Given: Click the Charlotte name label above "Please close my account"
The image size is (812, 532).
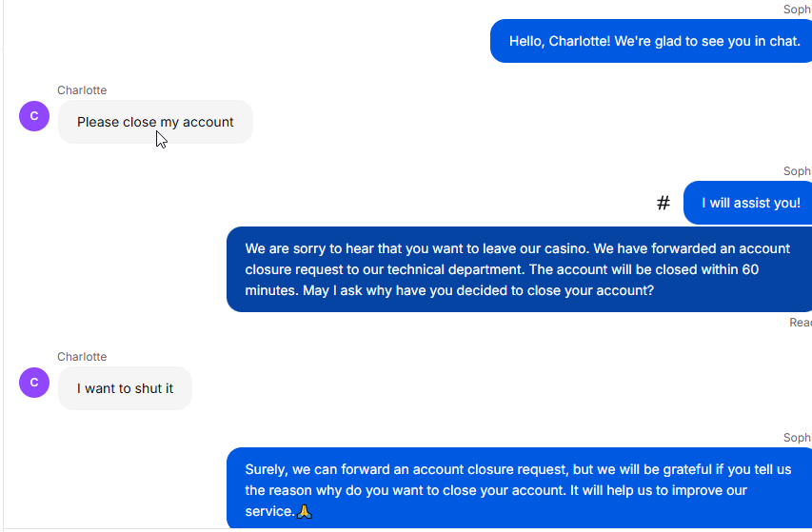Looking at the screenshot, I should tap(82, 90).
